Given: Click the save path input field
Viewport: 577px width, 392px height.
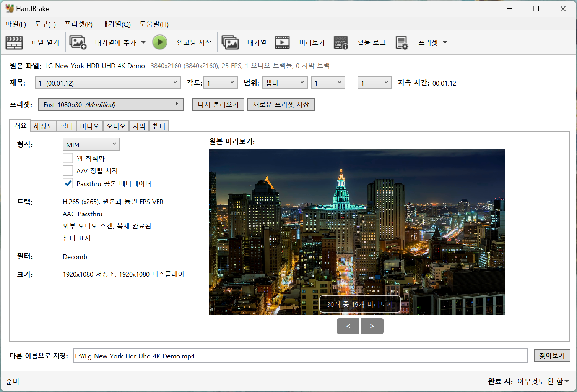Looking at the screenshot, I should click(x=300, y=356).
